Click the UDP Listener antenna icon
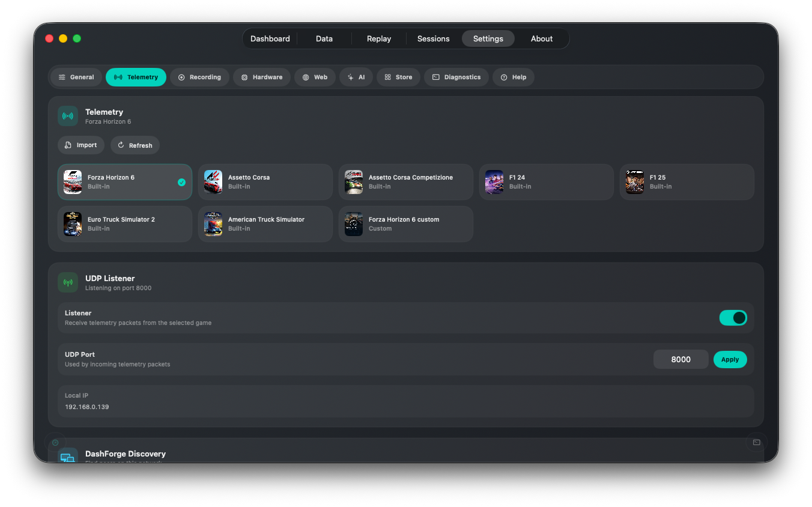The image size is (812, 507). pos(68,282)
